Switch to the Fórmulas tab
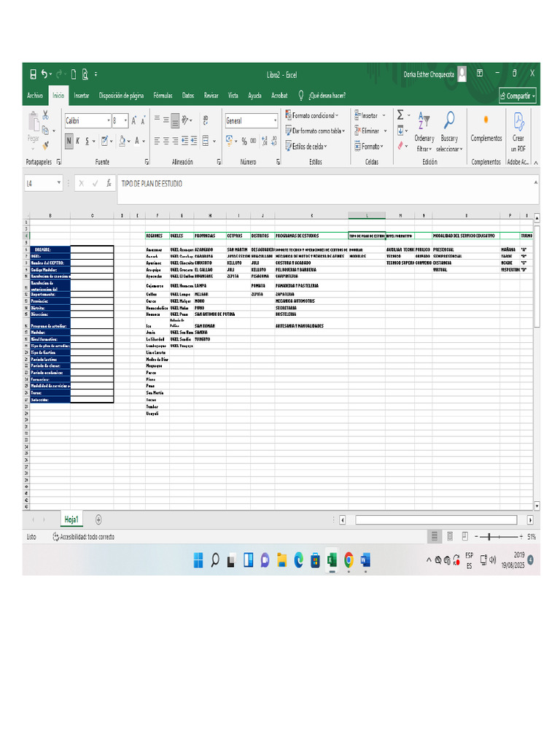The height and width of the screenshot is (747, 560). tap(163, 96)
